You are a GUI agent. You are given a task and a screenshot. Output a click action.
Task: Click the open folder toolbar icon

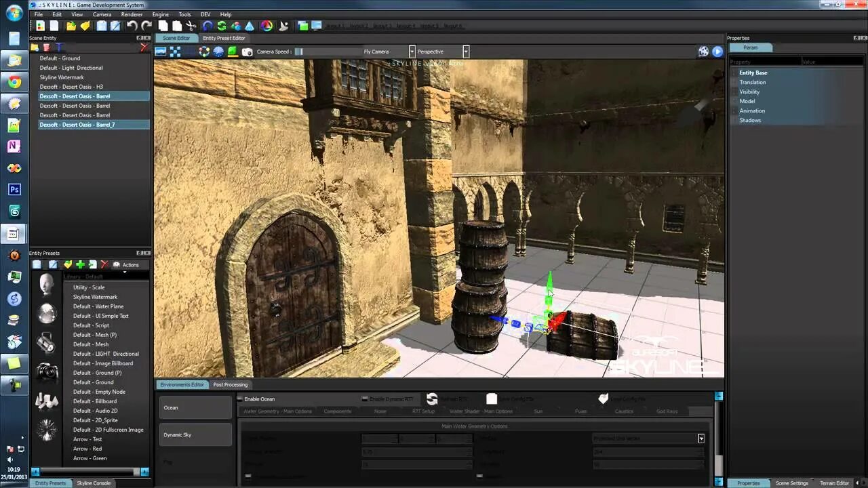pos(71,26)
